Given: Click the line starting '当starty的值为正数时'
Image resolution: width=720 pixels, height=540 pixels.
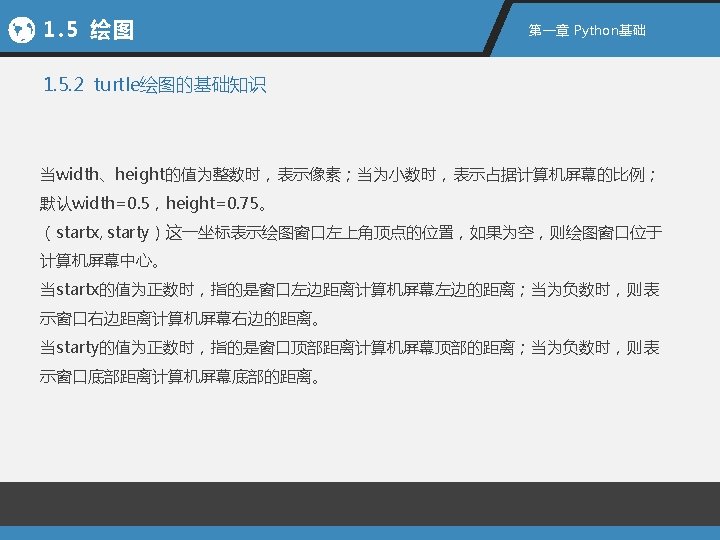Looking at the screenshot, I should [x=349, y=348].
